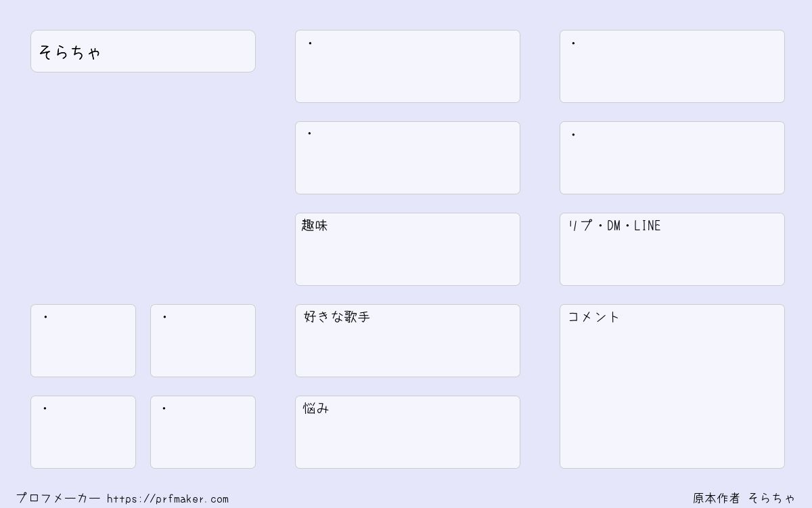
Task: Click the 悩み box
Action: point(407,432)
